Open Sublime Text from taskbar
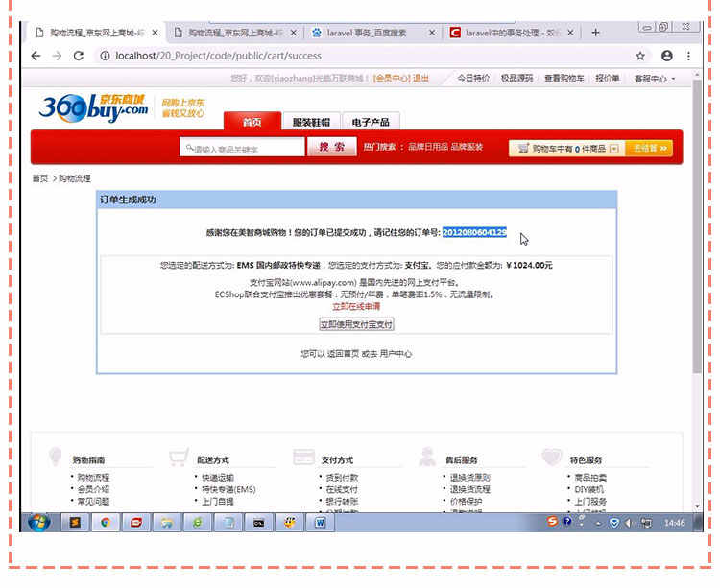Viewport: 720px width, 588px height. (75, 523)
